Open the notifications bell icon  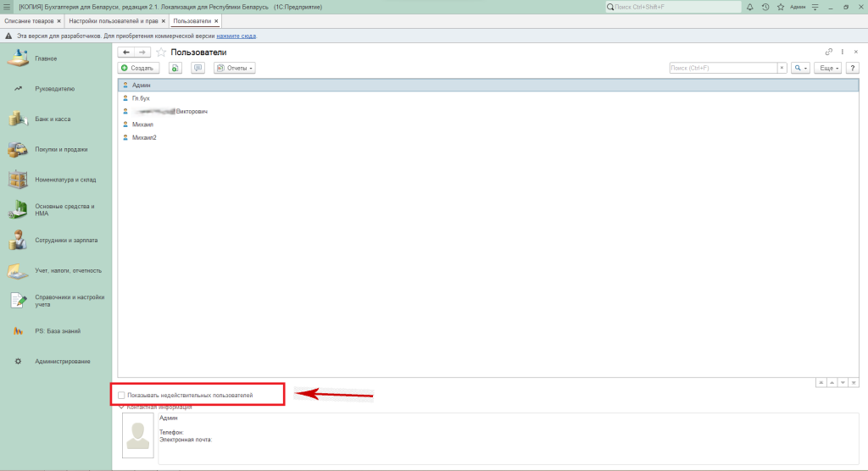749,7
